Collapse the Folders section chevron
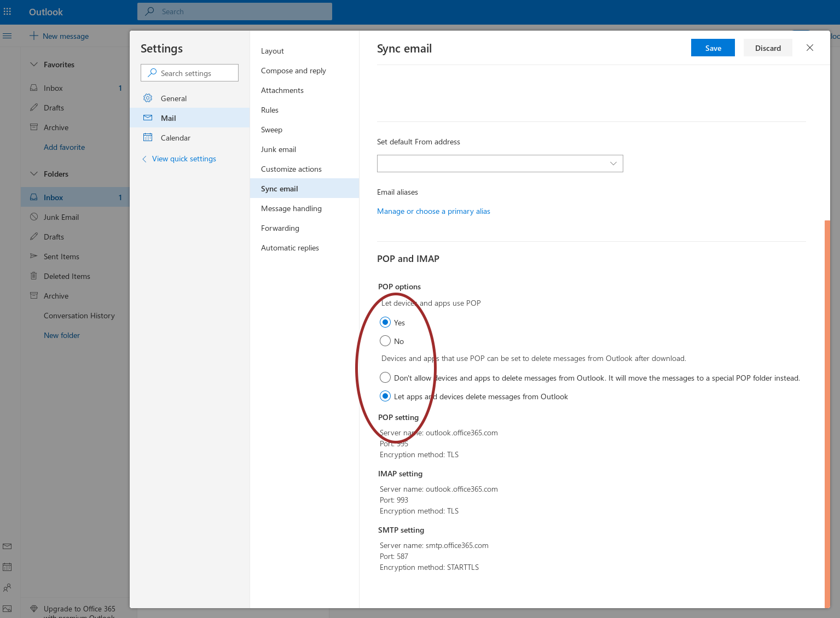This screenshot has height=618, width=840. click(x=34, y=173)
